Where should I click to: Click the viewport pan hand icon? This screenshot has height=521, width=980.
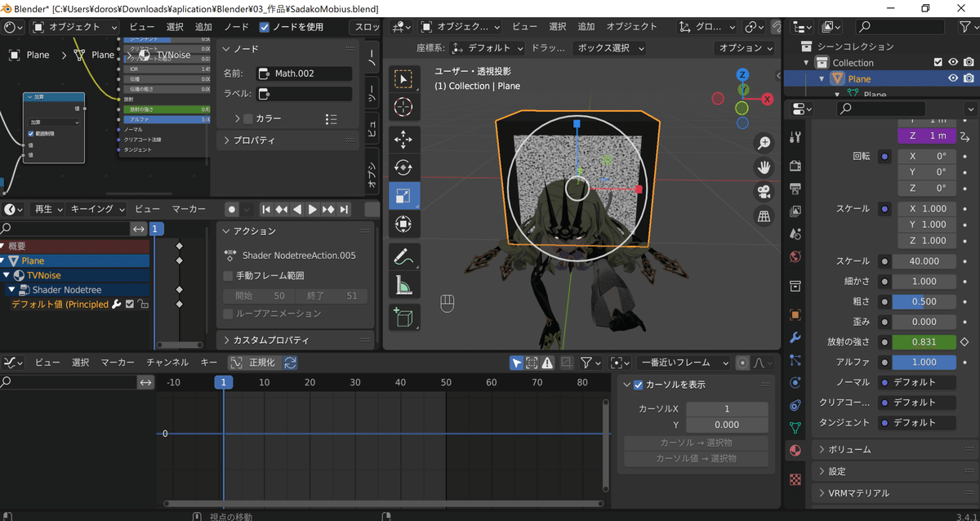point(764,168)
